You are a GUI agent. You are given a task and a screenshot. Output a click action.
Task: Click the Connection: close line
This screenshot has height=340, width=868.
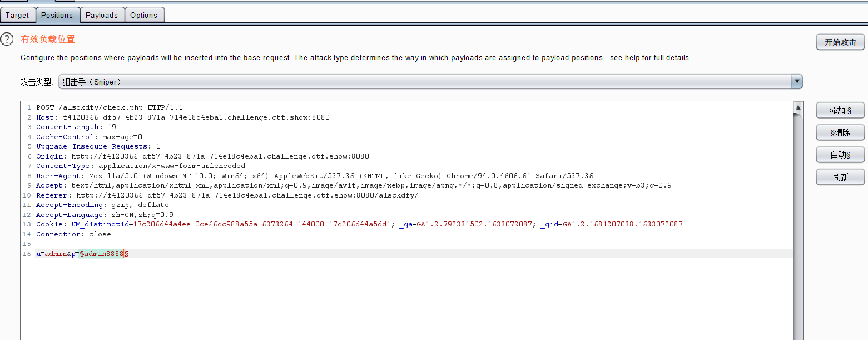[x=73, y=234]
